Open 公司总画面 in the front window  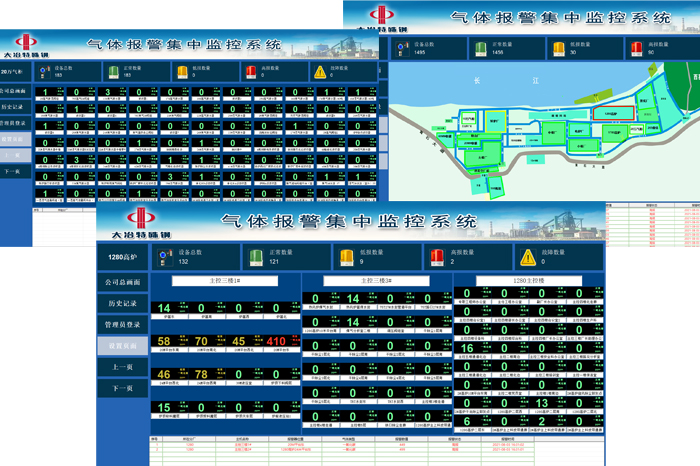[123, 282]
